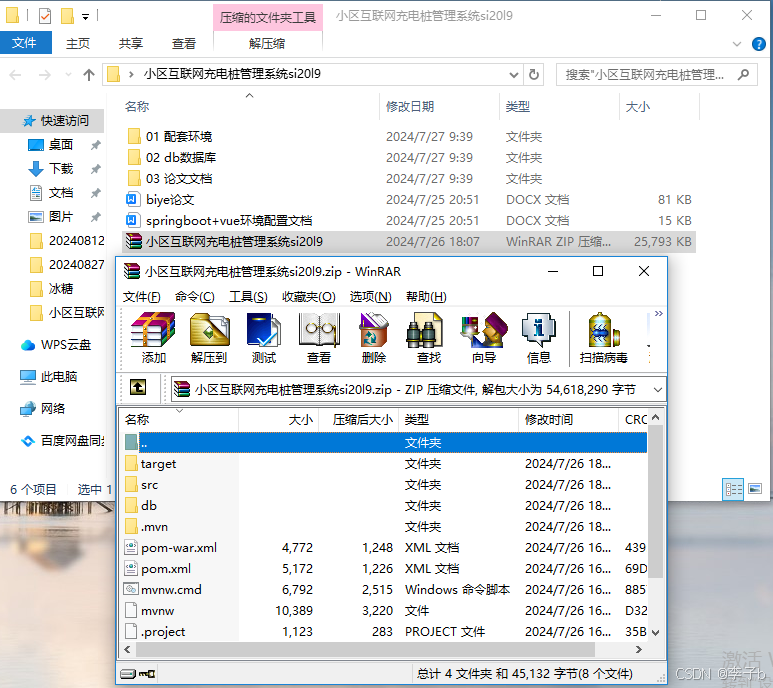Switch to Explorer 查看 ribbon tab
This screenshot has width=773, height=688.
(184, 43)
